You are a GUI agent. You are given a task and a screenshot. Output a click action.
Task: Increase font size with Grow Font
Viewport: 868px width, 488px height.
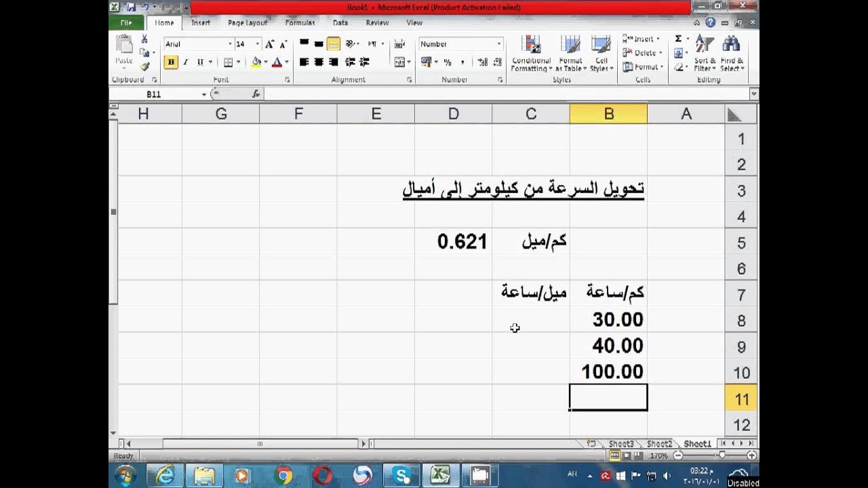[270, 44]
